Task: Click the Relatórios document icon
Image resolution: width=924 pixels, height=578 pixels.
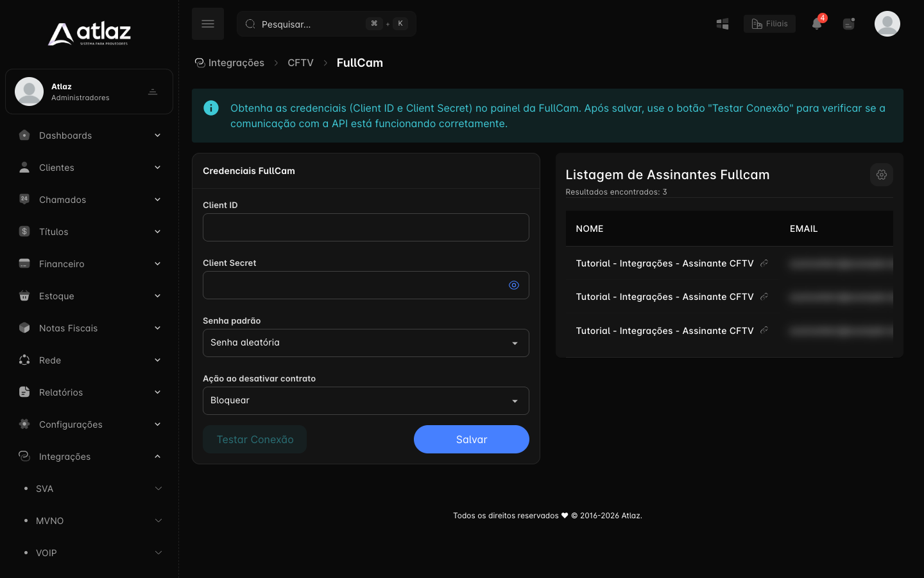Action: pyautogui.click(x=24, y=392)
